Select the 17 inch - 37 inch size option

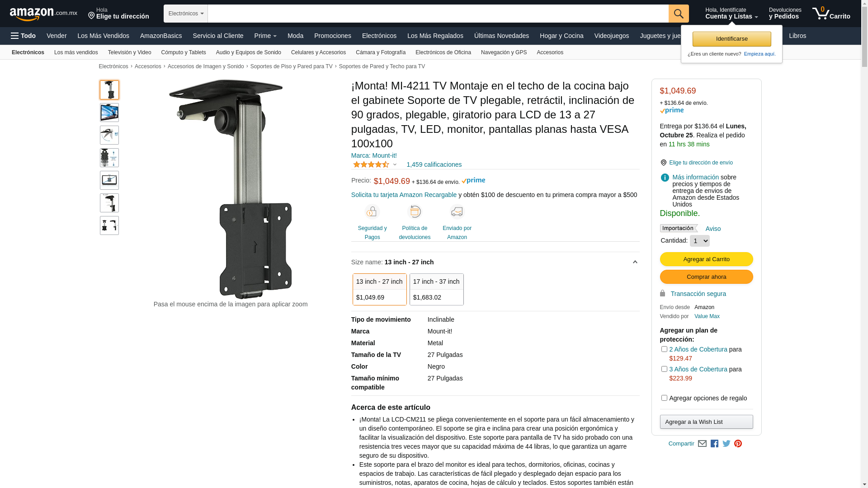point(437,289)
